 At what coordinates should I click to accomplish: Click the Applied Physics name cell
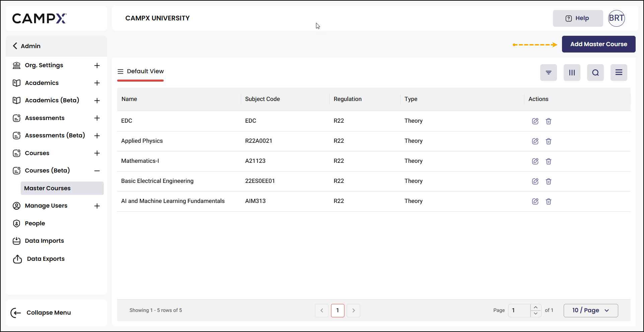coord(142,141)
